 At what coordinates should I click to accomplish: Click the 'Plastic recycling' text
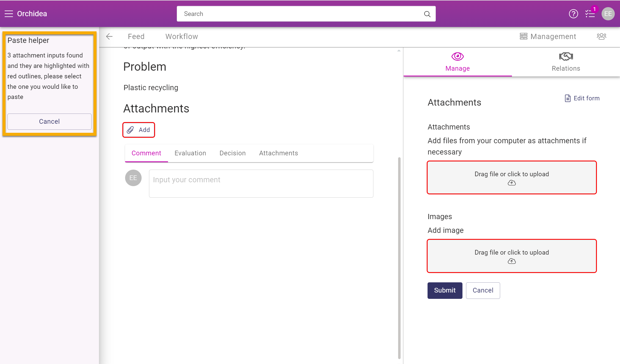coord(151,87)
